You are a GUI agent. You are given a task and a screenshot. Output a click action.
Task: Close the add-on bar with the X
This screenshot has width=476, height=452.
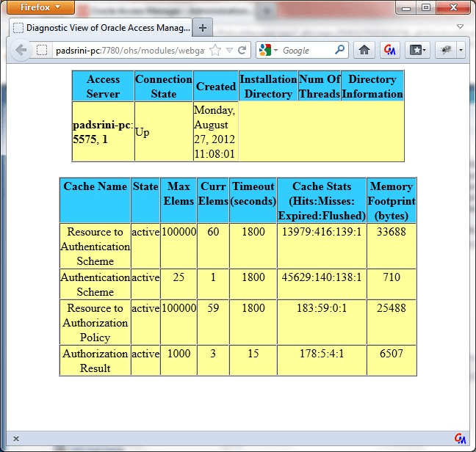(16, 439)
